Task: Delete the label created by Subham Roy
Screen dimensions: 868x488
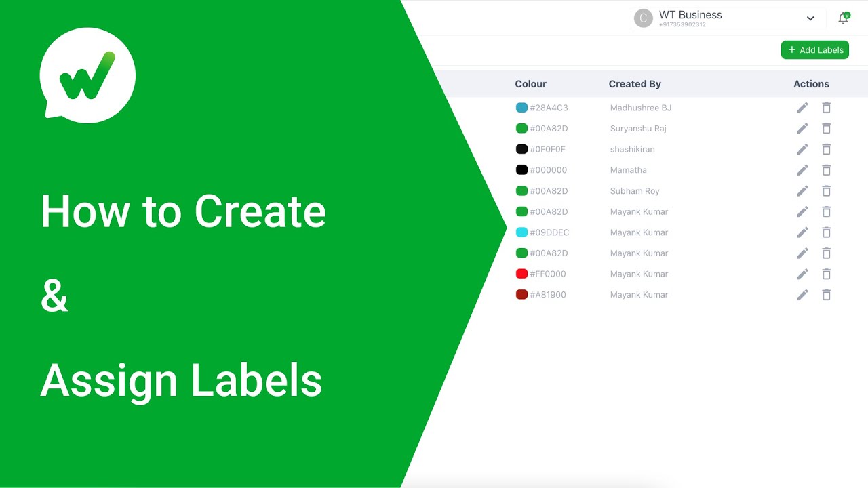Action: tap(826, 191)
